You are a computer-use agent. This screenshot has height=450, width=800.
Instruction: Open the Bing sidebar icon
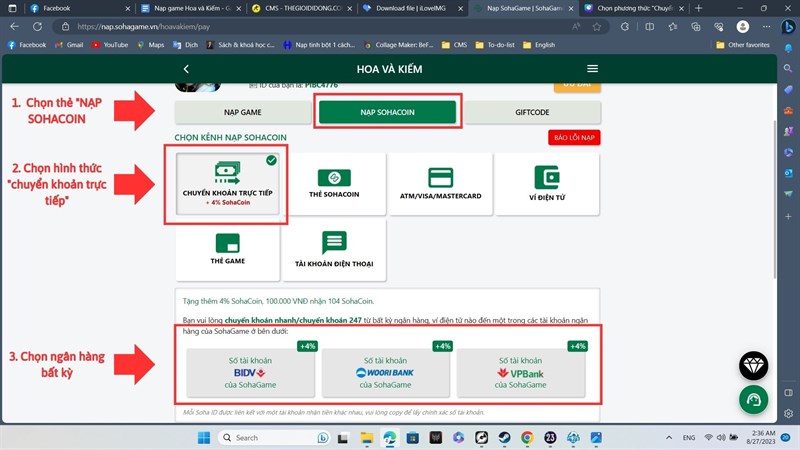click(788, 27)
